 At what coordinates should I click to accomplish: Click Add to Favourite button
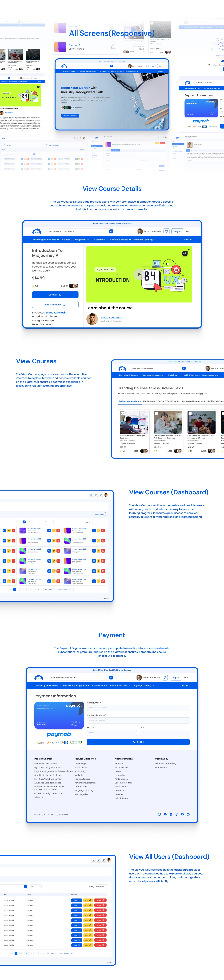click(55, 305)
